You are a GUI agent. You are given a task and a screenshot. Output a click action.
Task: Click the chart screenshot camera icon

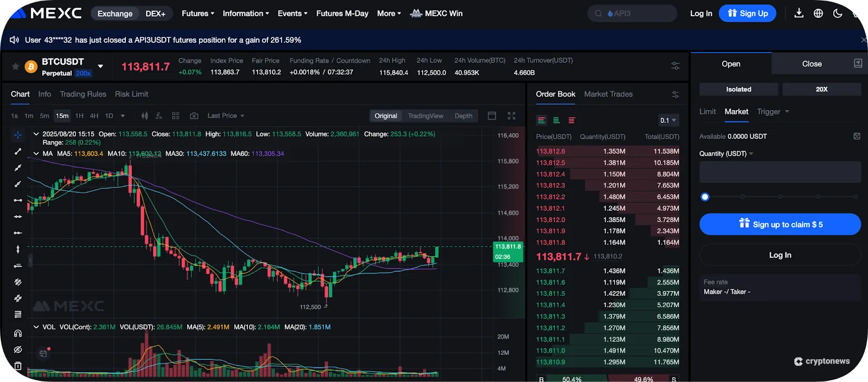(194, 116)
